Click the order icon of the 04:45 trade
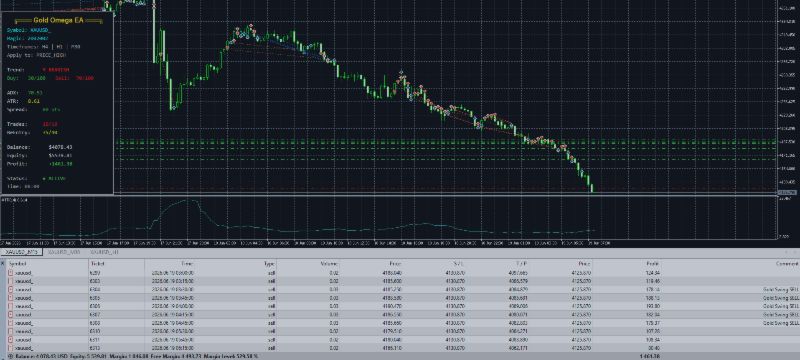Image resolution: width=800 pixels, height=360 pixels. pos(11,323)
